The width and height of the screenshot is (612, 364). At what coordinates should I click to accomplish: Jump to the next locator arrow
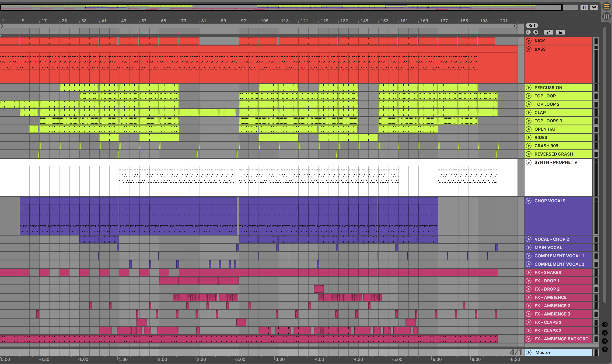536,32
